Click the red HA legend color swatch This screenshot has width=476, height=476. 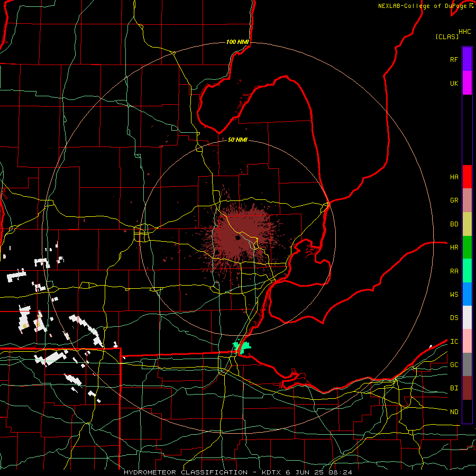click(467, 177)
